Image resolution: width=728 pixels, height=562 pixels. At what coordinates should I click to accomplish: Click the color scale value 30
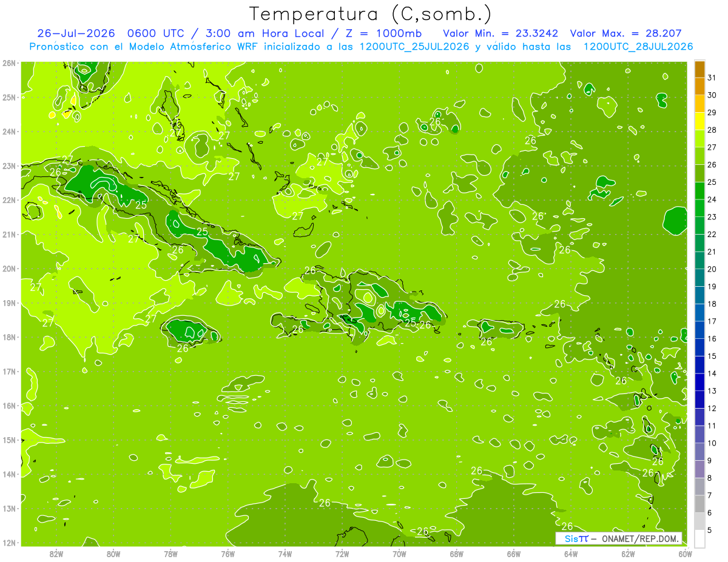712,95
